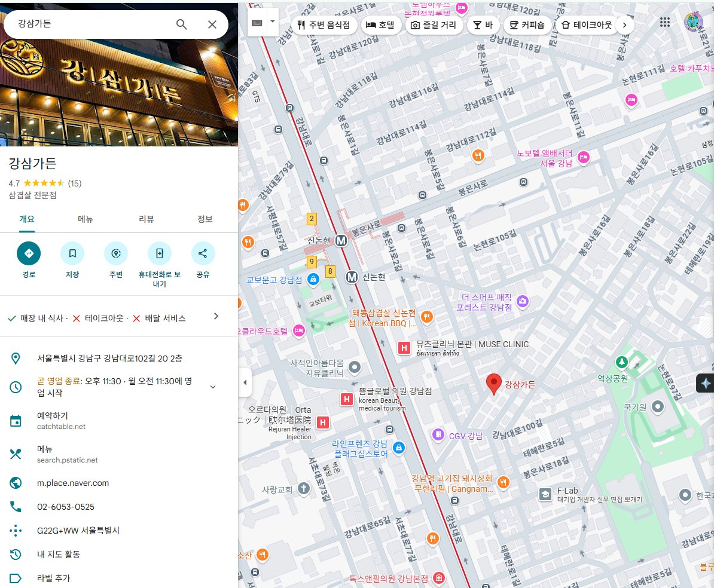This screenshot has width=714, height=588.
Task: Switch to the 개요 tab
Action: (x=27, y=219)
